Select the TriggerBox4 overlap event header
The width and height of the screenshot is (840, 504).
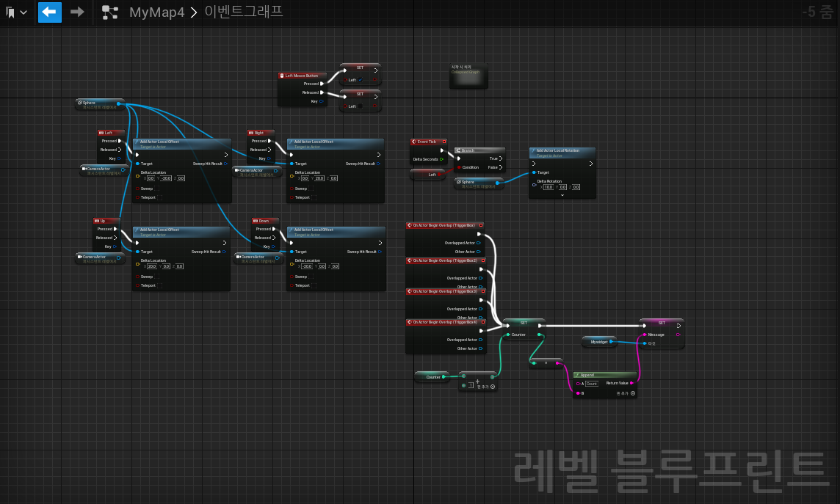pyautogui.click(x=445, y=322)
